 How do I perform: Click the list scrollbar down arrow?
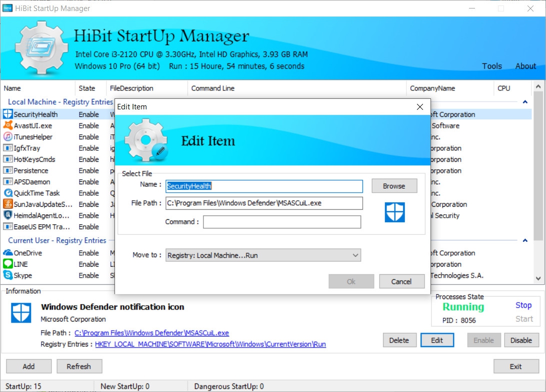538,278
